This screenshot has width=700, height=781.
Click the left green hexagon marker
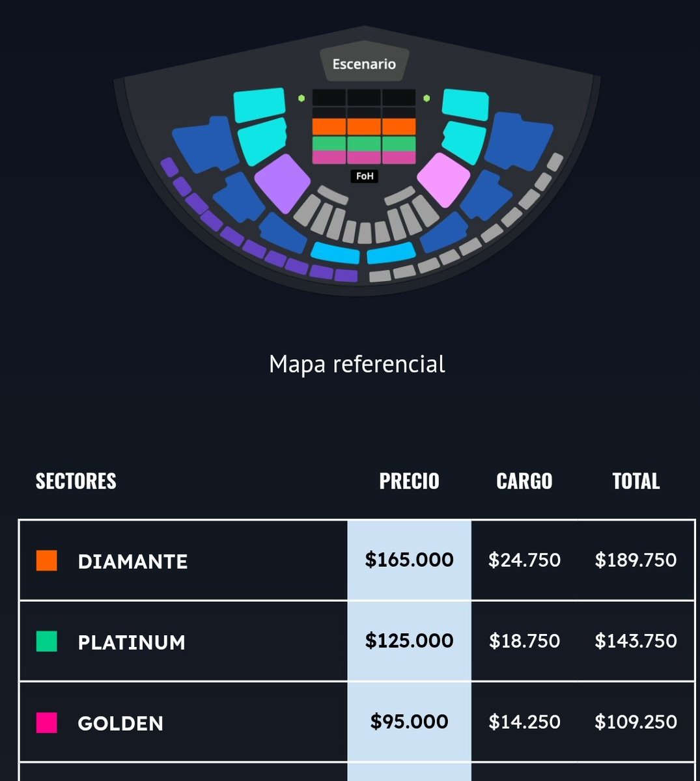tap(301, 98)
